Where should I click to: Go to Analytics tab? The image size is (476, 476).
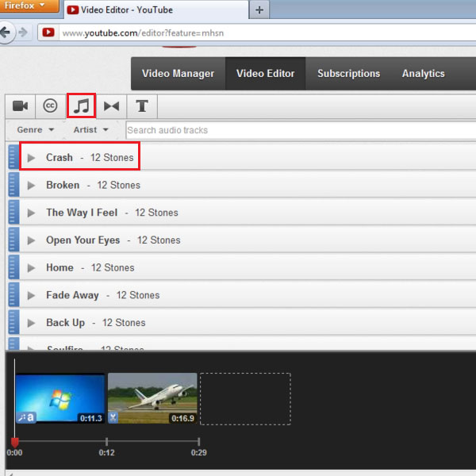tap(423, 74)
